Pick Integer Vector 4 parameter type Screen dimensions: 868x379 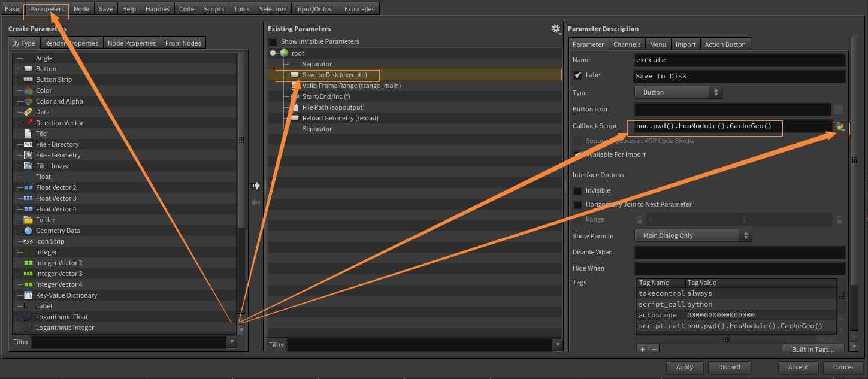tap(59, 284)
